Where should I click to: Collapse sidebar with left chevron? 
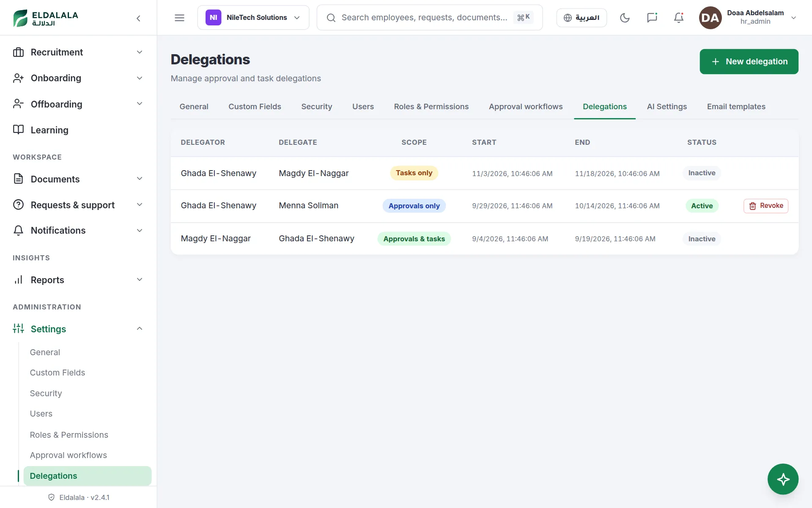tap(138, 18)
